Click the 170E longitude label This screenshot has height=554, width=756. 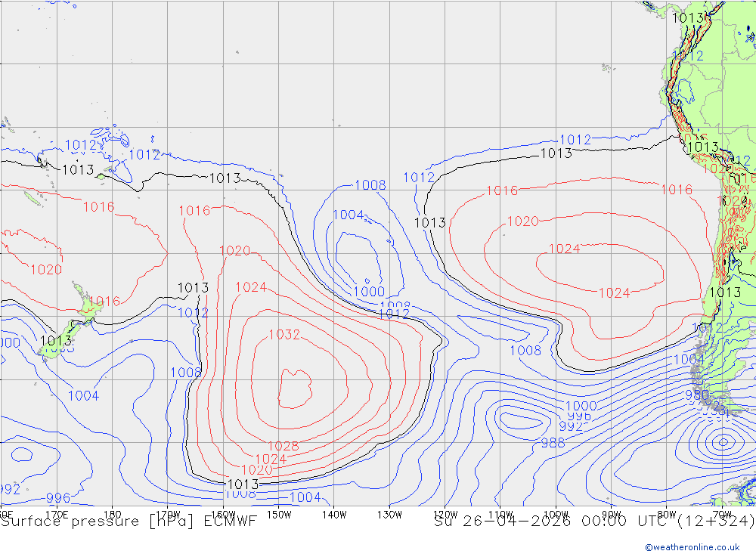tap(57, 515)
